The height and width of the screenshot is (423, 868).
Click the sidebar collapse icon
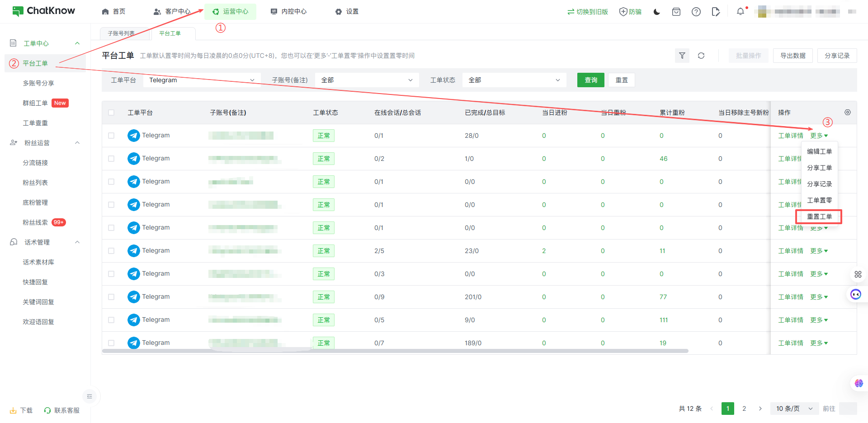click(x=90, y=396)
